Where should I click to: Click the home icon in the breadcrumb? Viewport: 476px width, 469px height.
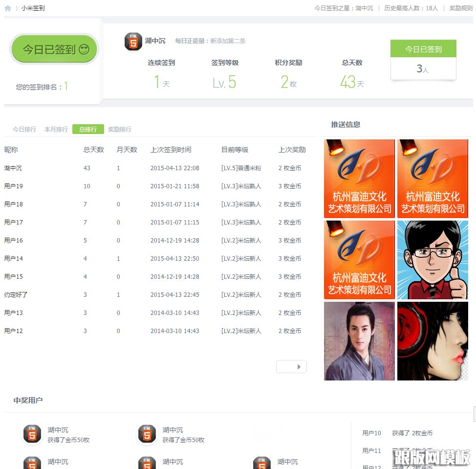pyautogui.click(x=7, y=8)
